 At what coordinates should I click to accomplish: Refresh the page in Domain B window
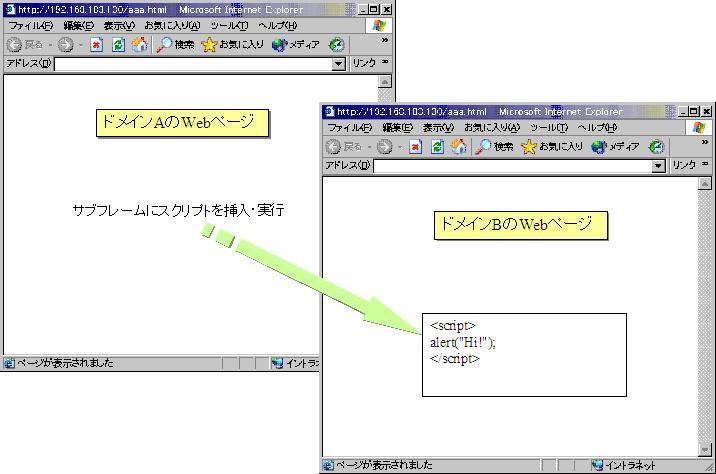(x=437, y=147)
